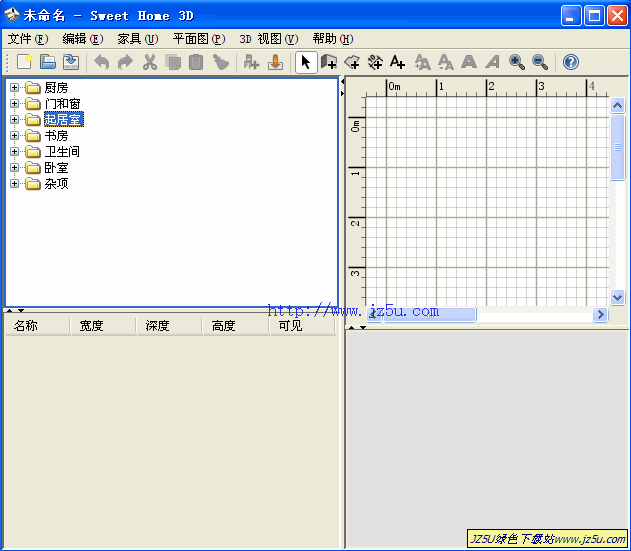Sort furniture by 名称 column header
The height and width of the screenshot is (551, 631).
pos(37,326)
